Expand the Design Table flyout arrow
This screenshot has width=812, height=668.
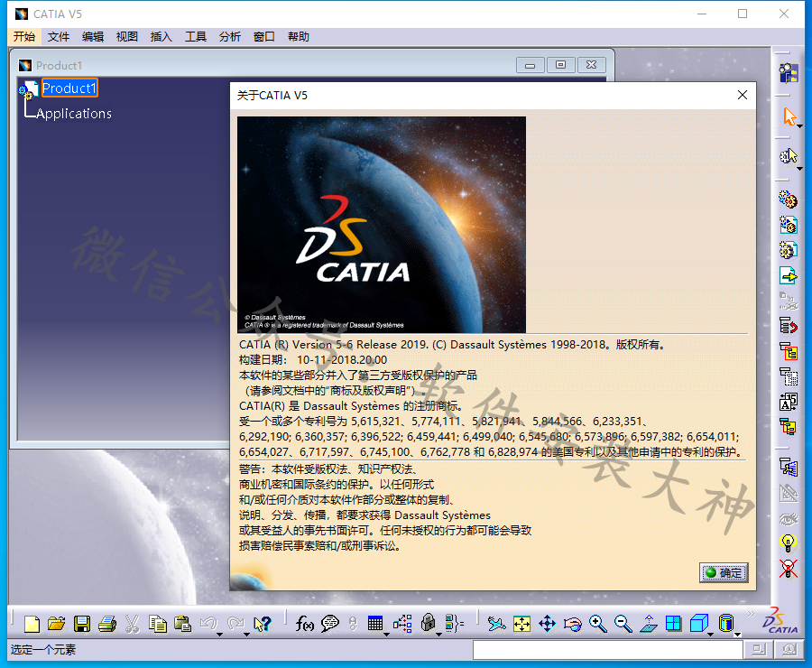(x=386, y=635)
